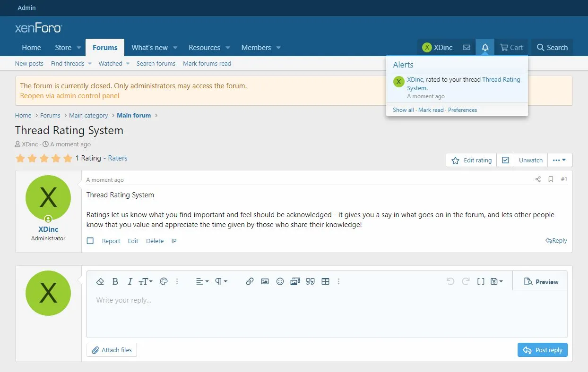588x372 pixels.
Task: Insert a table in the editor
Action: pos(325,281)
